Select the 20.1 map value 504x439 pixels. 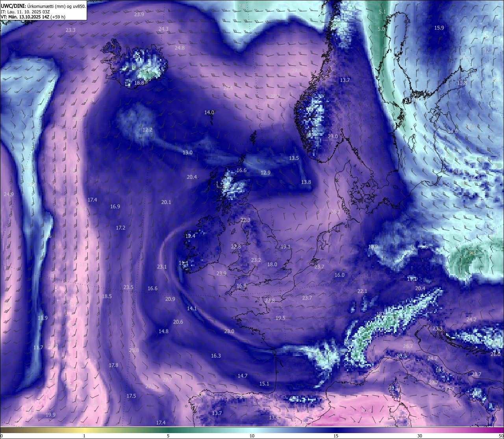[166, 202]
